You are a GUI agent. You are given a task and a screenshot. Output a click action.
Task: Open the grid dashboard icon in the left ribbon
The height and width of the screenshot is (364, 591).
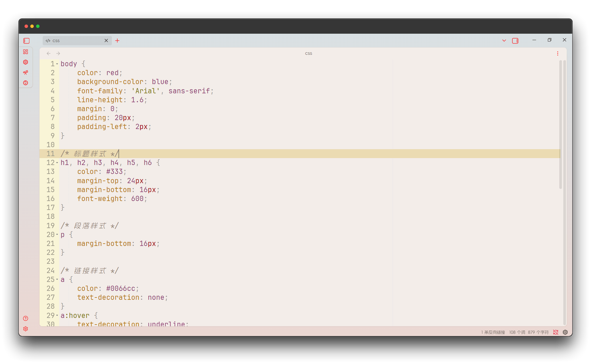point(26,52)
